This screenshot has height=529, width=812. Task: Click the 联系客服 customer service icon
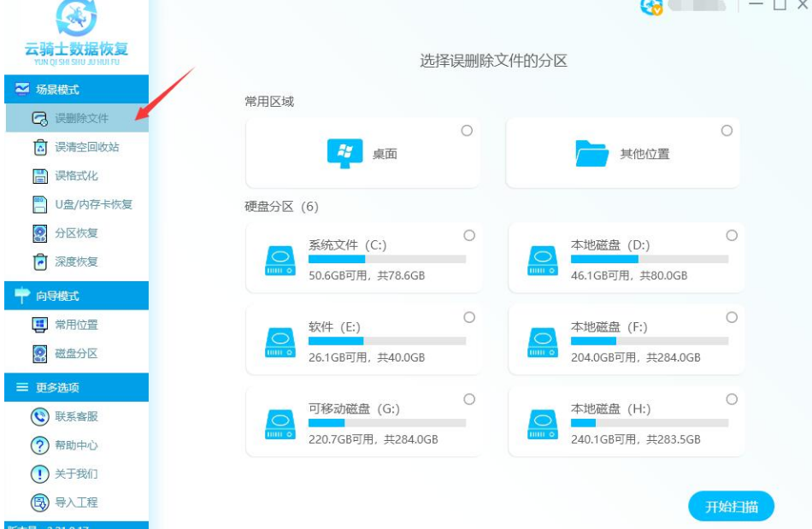[40, 416]
